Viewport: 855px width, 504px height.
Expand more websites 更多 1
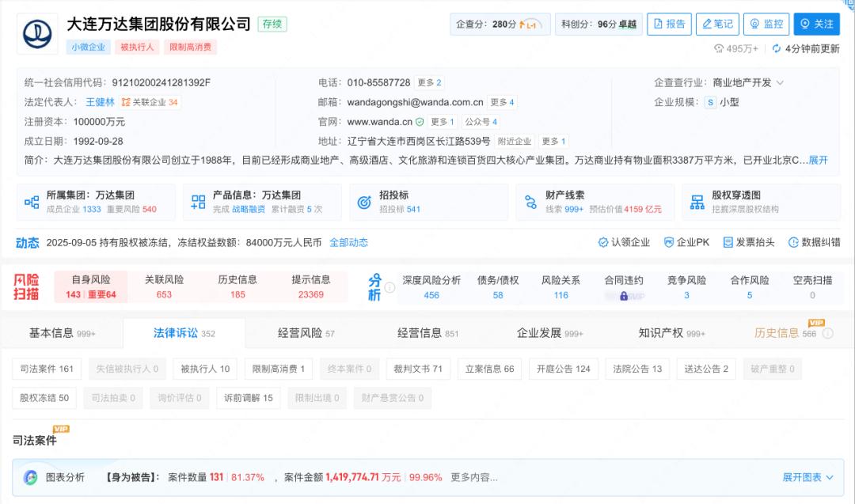click(x=443, y=122)
